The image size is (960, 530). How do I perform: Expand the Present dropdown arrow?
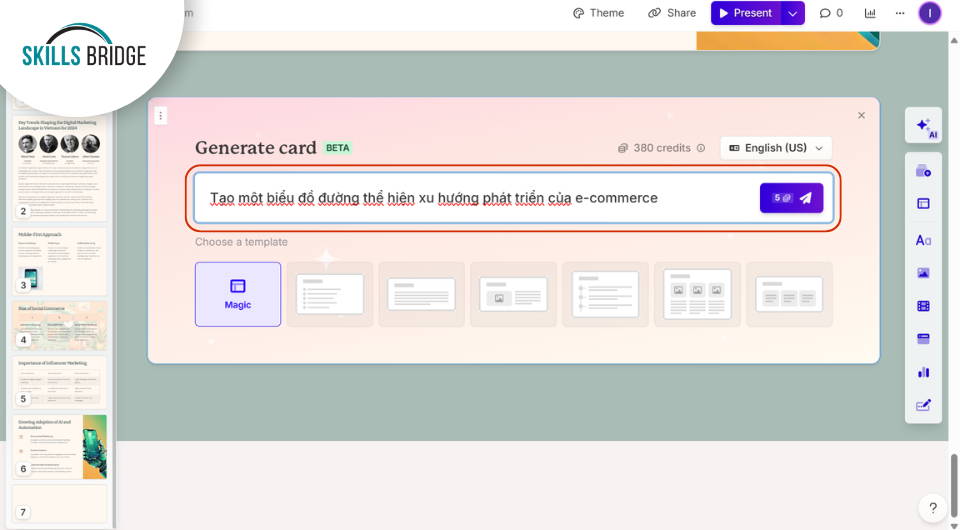[793, 13]
